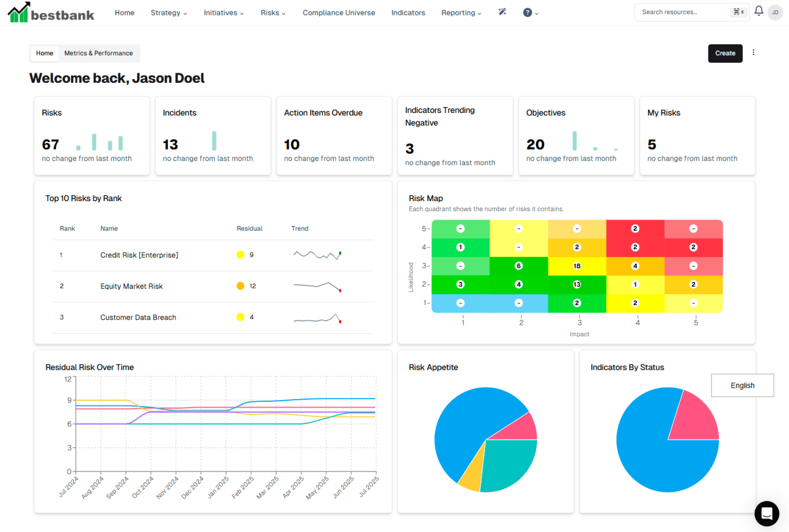Open the three-dot options menu near Create
Screen dimensions: 789x532
754,53
